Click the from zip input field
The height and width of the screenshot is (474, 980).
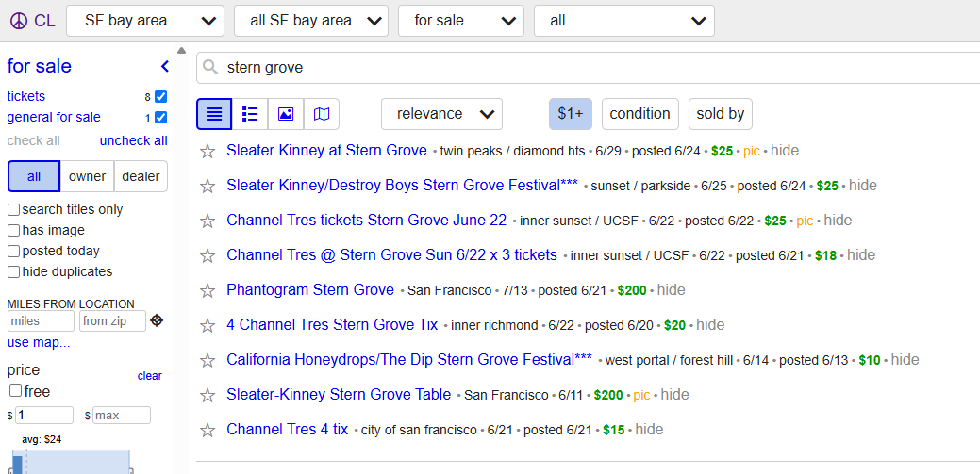[x=112, y=321]
